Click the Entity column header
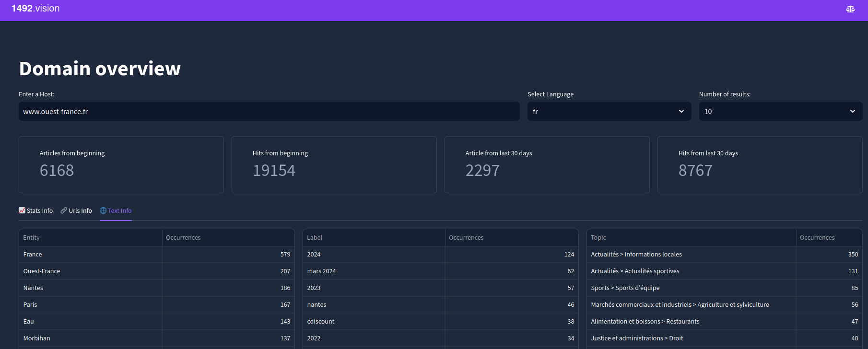868x349 pixels. click(32, 238)
